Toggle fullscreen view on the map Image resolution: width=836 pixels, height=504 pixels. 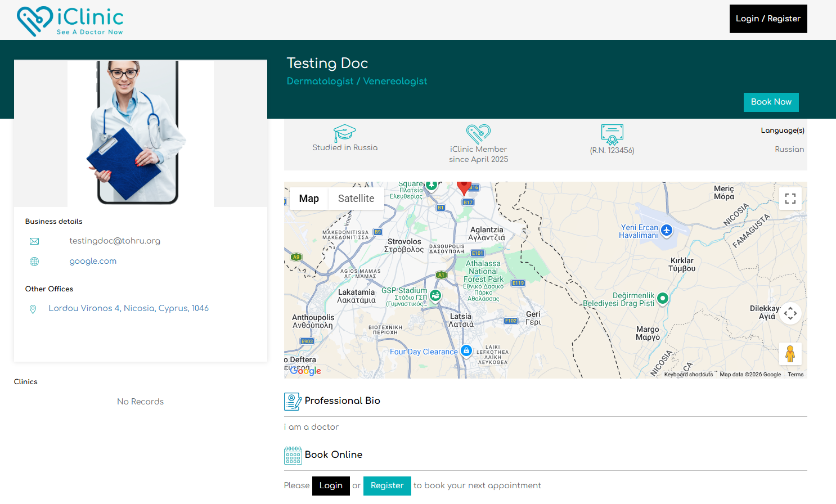(x=790, y=199)
